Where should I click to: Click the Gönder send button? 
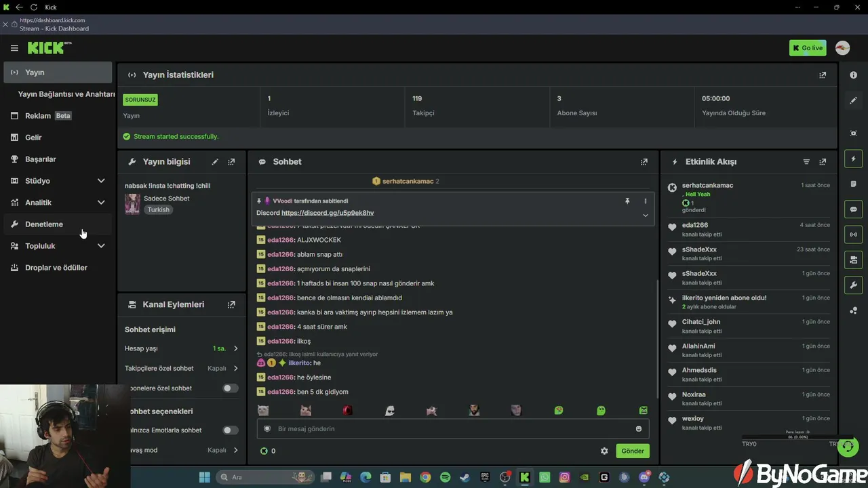[633, 451]
